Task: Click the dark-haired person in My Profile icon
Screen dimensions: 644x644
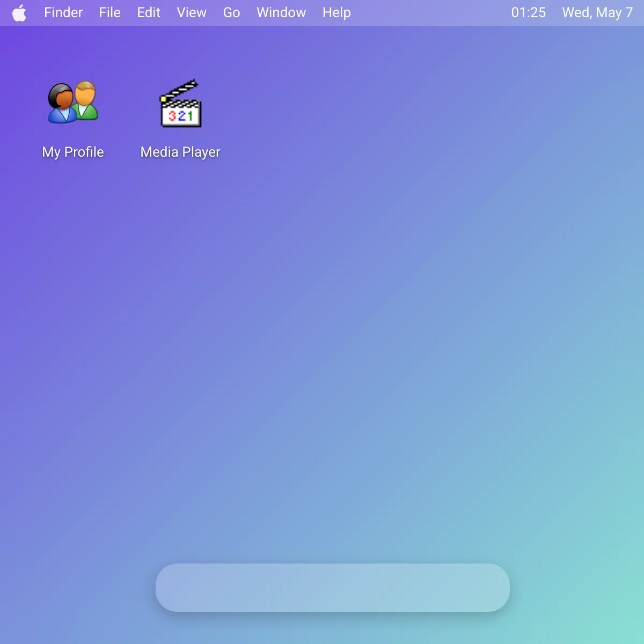Action: tap(60, 104)
